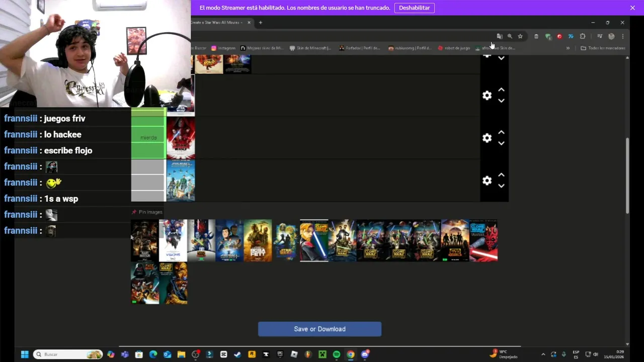Click the zoom magnifier icon in address bar
644x362 pixels.
point(510,36)
